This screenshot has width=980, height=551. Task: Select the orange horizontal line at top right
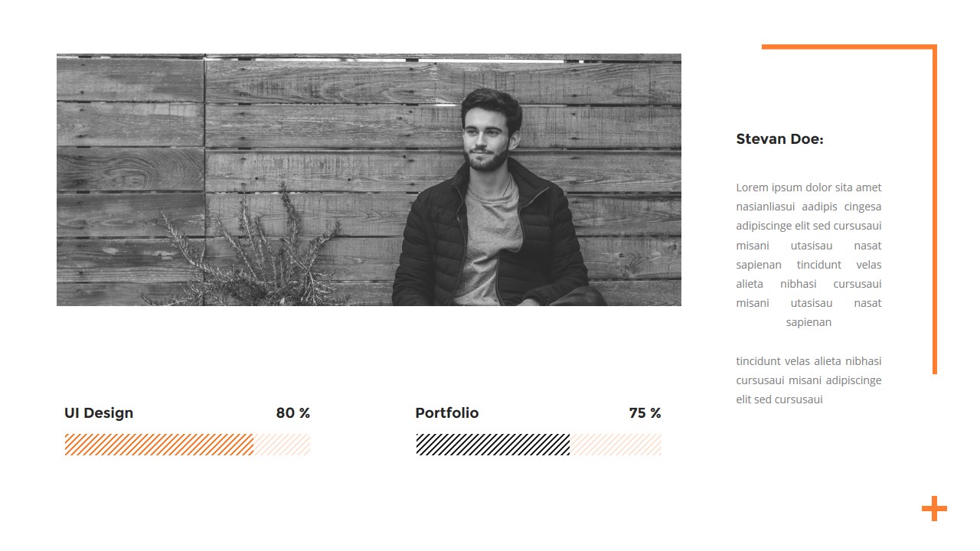(x=846, y=47)
